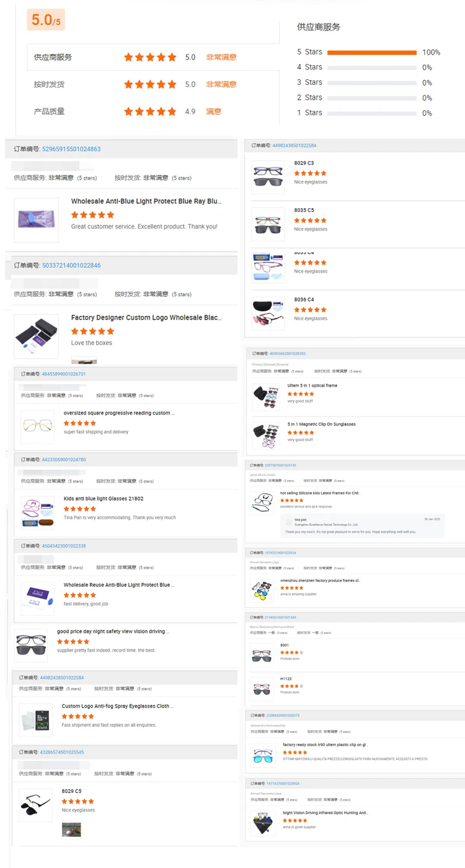Open Custom Logo Anti-fog Spray Eyeglasses Cloth title
465x868 pixels.
[117, 706]
